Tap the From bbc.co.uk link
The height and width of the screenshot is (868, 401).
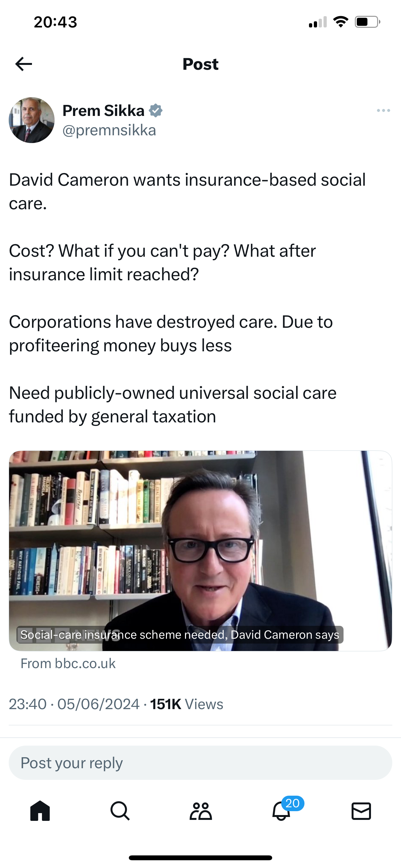(x=68, y=664)
